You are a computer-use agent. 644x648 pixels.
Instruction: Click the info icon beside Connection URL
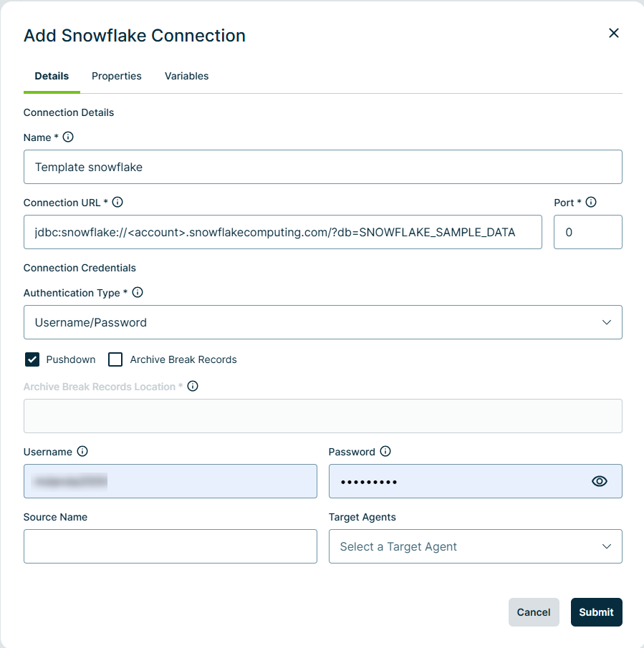117,202
